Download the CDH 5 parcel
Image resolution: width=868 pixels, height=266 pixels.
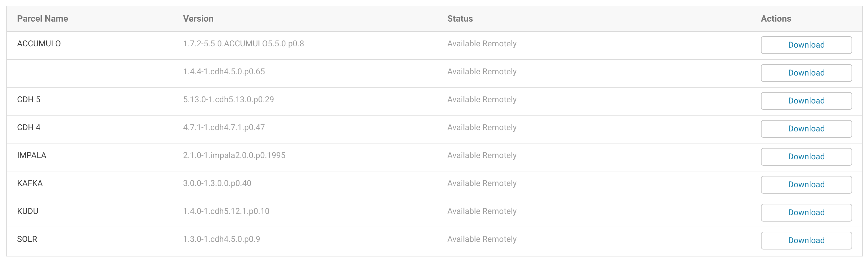(x=806, y=101)
